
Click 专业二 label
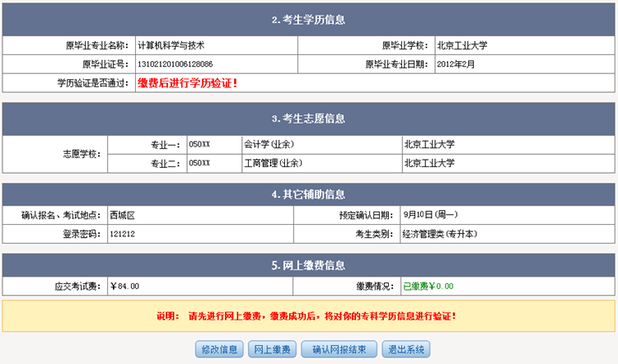click(166, 163)
